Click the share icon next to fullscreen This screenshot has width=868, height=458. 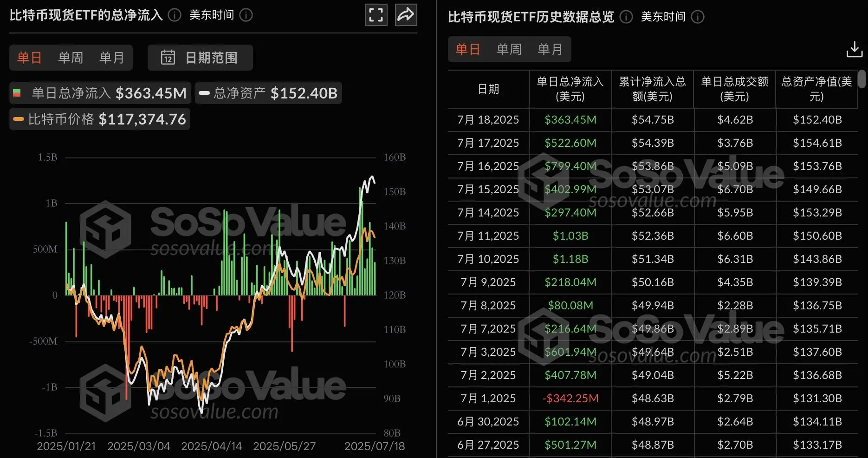(406, 15)
